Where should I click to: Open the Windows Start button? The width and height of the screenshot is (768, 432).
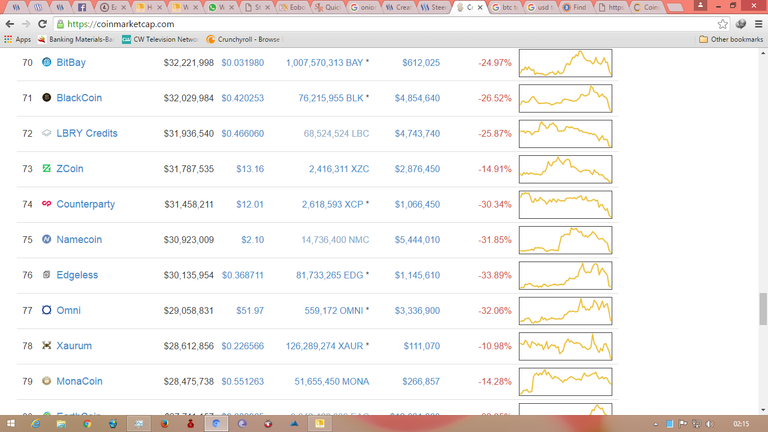pyautogui.click(x=10, y=424)
